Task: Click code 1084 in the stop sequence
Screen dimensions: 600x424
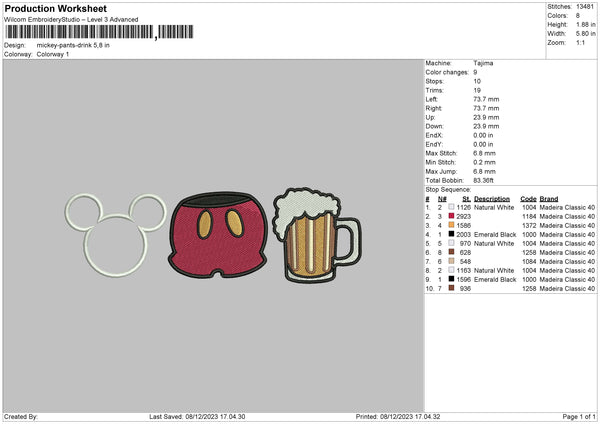Action: coord(529,261)
